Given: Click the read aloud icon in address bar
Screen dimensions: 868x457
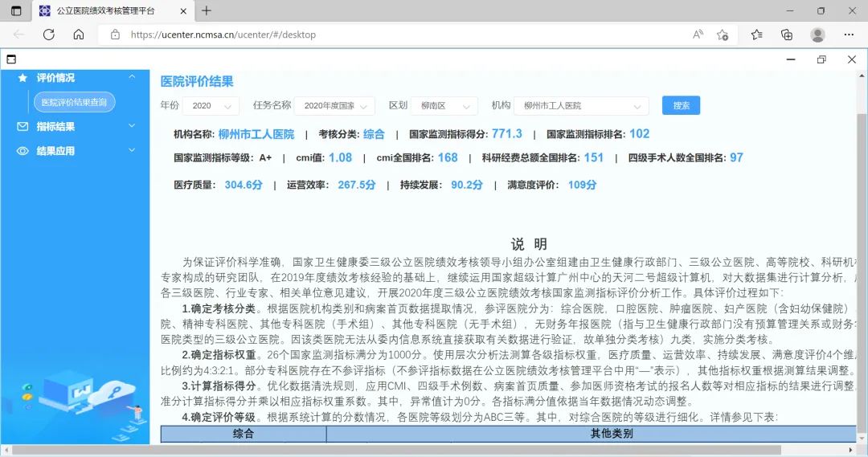Looking at the screenshot, I should click(x=698, y=35).
